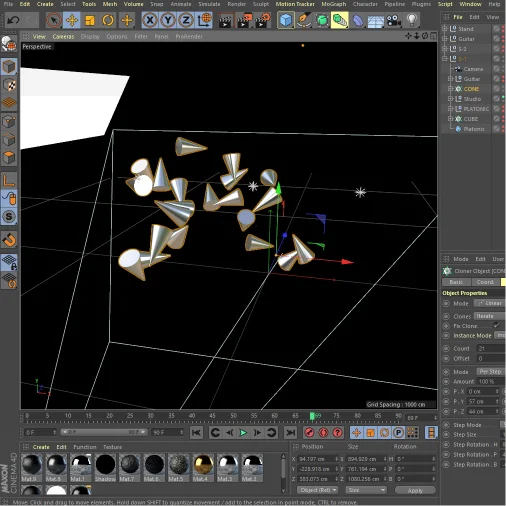Toggle visibility dots for Stand object

[503, 29]
